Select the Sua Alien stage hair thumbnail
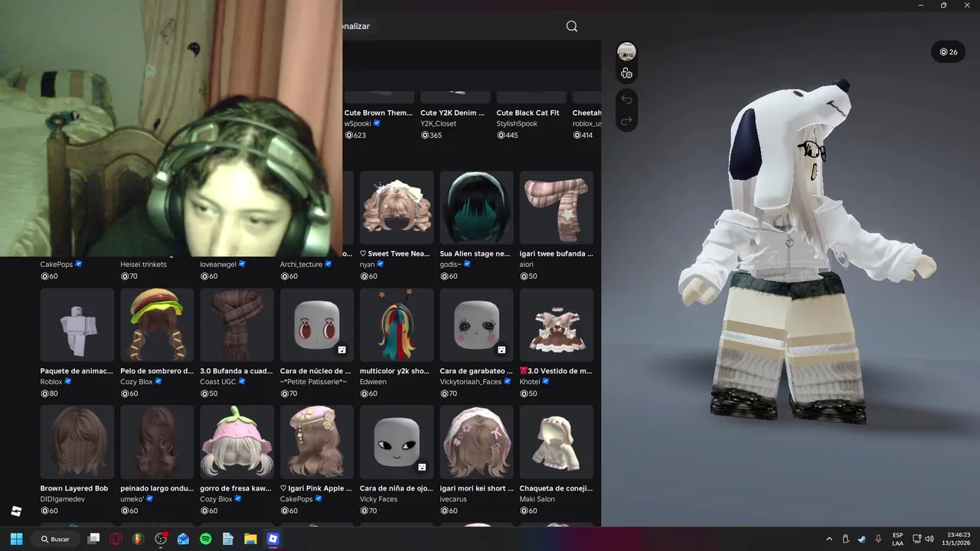 point(476,207)
